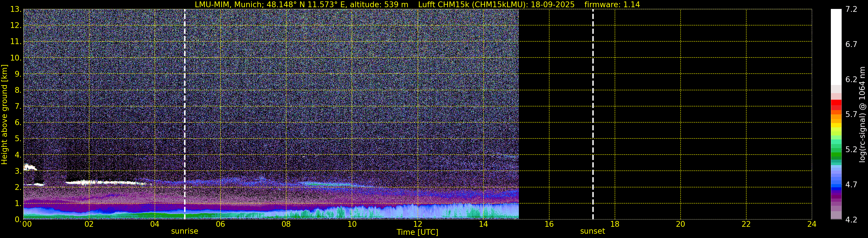The width and height of the screenshot is (868, 238).
Task: Click the time axis tick '02'
Action: [89, 224]
